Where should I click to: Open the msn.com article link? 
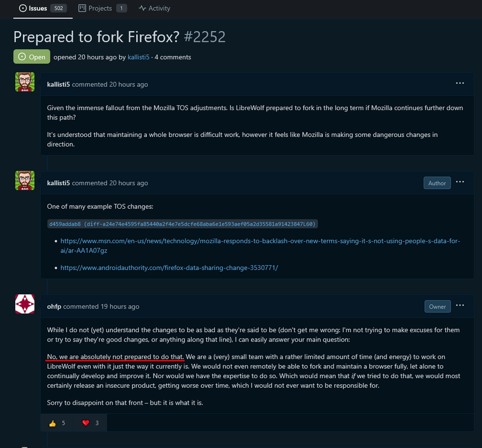tap(260, 245)
